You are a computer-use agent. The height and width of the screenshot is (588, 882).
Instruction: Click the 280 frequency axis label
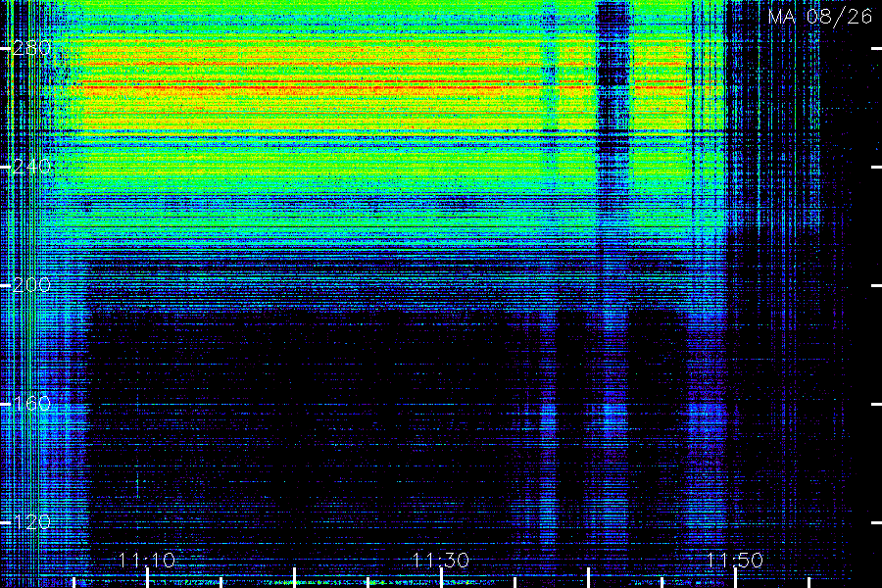tap(31, 48)
